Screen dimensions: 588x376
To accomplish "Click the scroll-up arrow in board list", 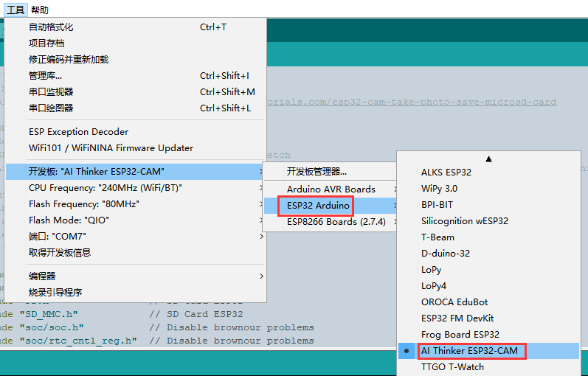I will click(x=488, y=159).
